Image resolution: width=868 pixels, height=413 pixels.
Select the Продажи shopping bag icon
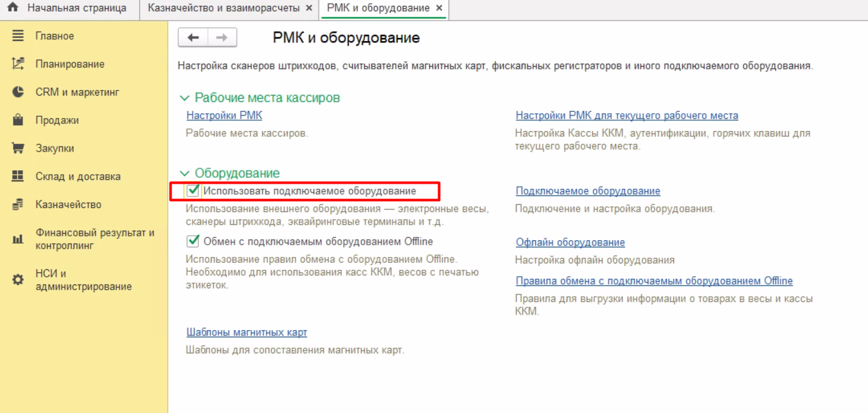coord(18,120)
